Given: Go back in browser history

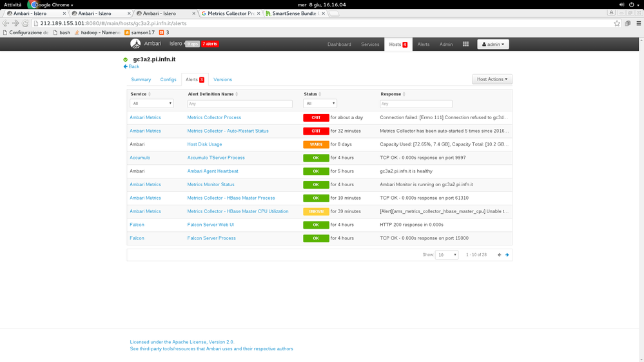Looking at the screenshot, I should [6, 23].
